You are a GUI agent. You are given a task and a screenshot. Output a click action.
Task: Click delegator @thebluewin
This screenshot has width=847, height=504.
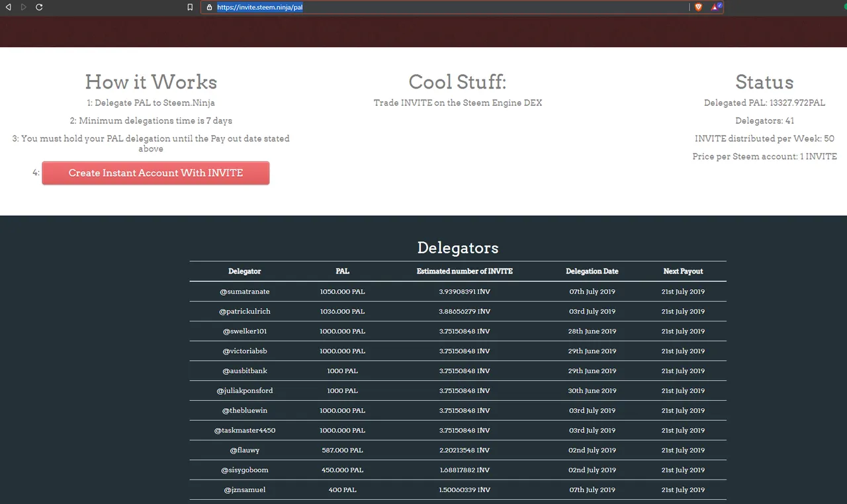click(245, 411)
